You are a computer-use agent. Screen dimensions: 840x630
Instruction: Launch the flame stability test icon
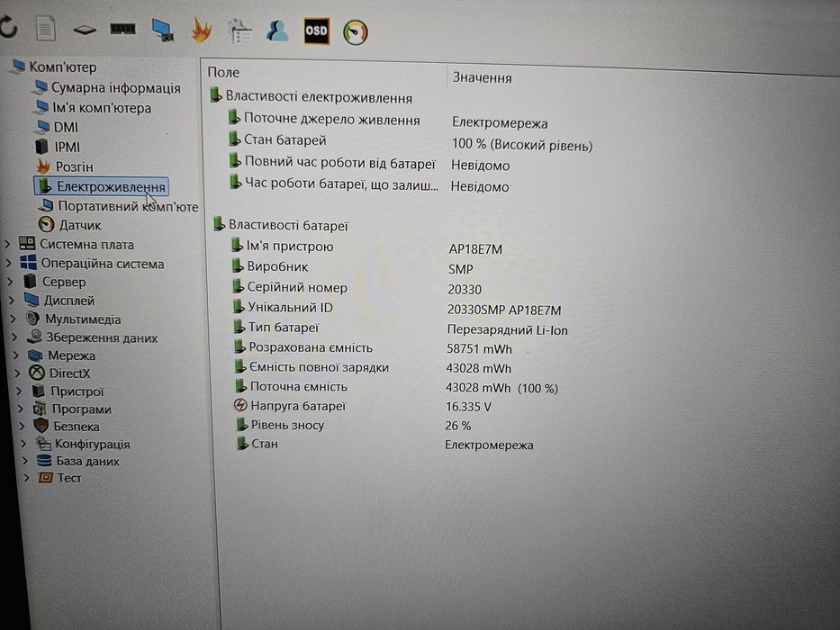pos(202,30)
